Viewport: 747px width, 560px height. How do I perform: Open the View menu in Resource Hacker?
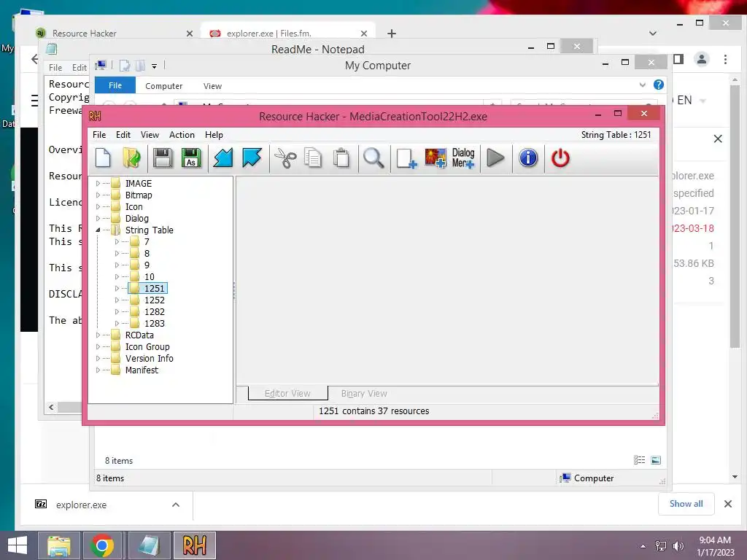tap(150, 135)
